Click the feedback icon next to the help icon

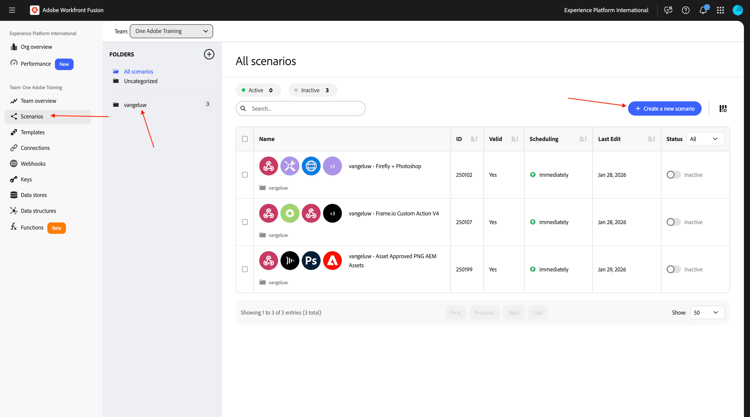coord(668,10)
